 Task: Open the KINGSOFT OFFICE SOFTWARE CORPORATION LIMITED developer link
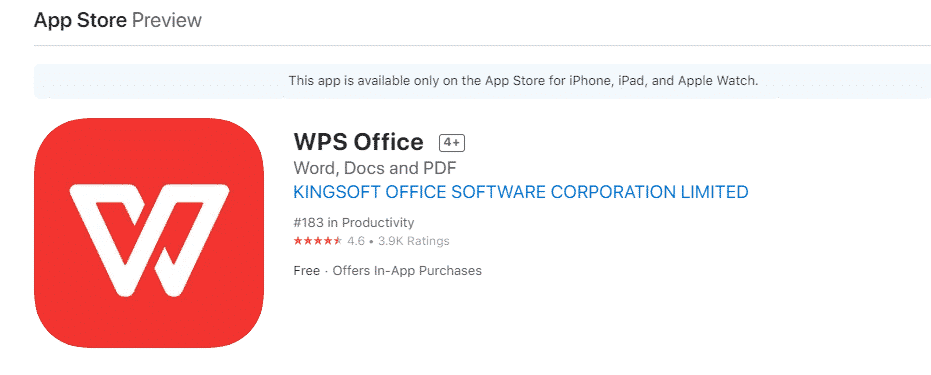point(521,192)
